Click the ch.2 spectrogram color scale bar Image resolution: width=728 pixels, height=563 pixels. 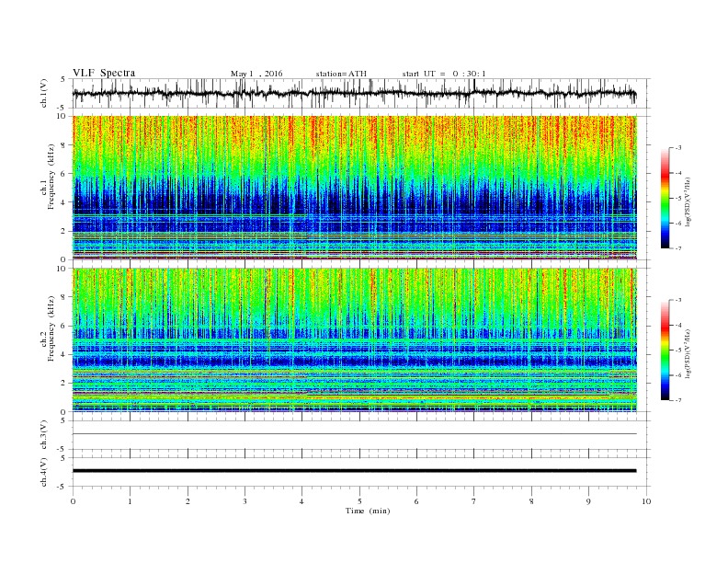[665, 350]
